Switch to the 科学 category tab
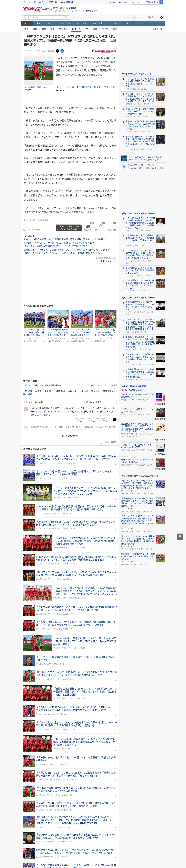186x868 pixels. click(95, 29)
